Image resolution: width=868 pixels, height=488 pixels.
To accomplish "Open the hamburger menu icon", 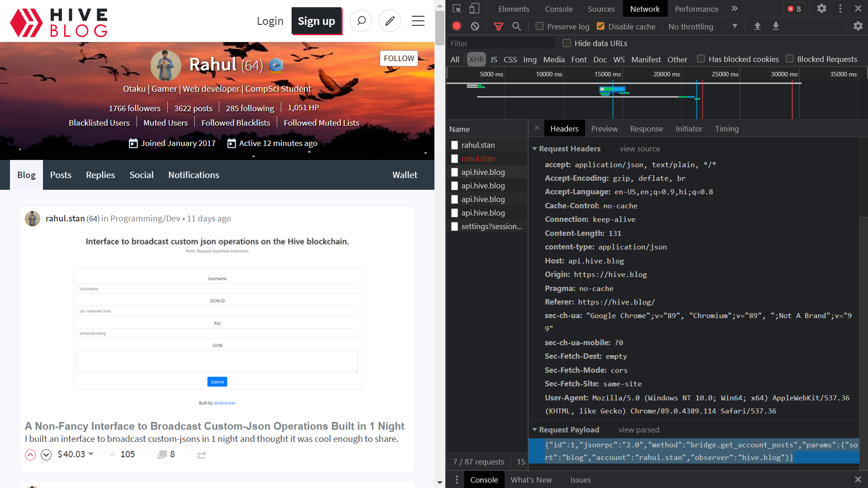I will pyautogui.click(x=418, y=21).
